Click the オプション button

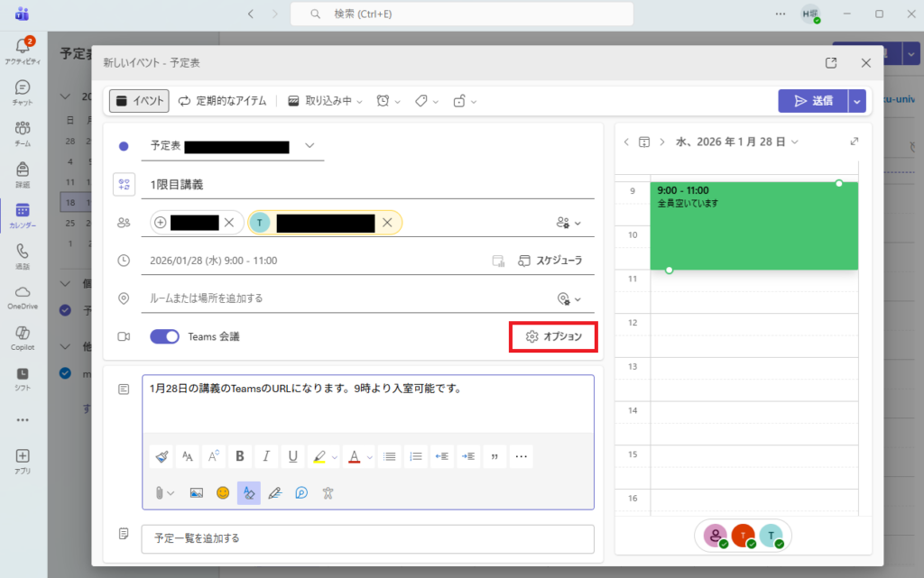click(553, 336)
